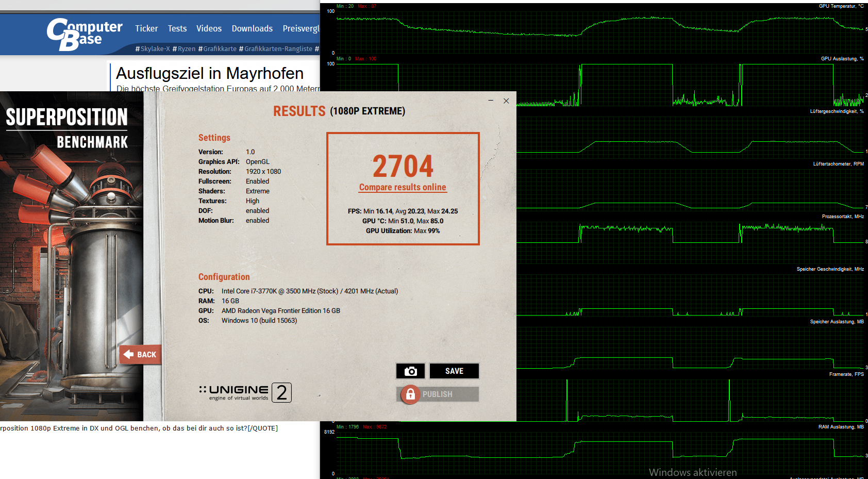Image resolution: width=868 pixels, height=479 pixels.
Task: Click the Graphics API value OpenGL
Action: (258, 161)
